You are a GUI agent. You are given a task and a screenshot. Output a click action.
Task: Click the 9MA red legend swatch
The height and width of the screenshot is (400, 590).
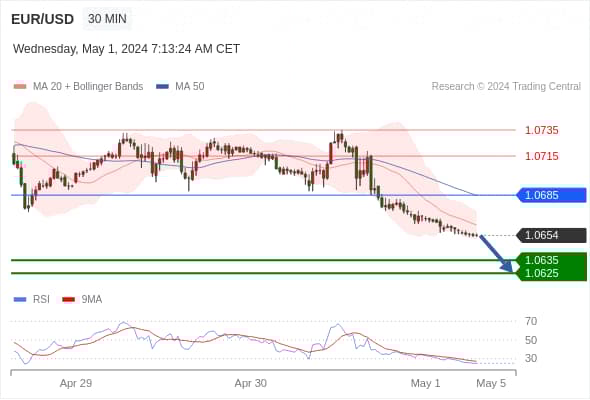pos(68,300)
